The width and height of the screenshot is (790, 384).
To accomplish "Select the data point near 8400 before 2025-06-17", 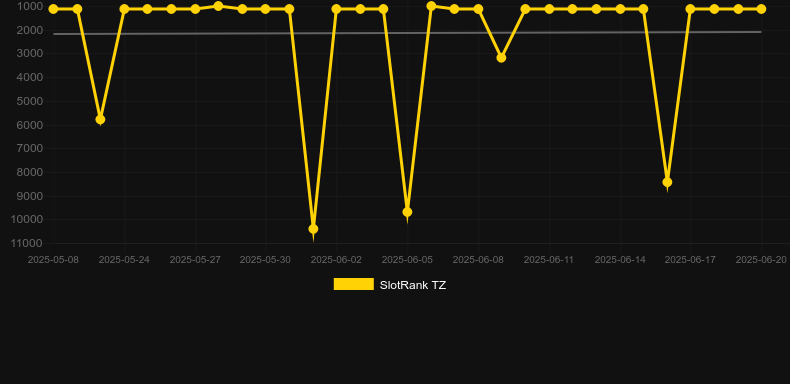I will (x=667, y=182).
